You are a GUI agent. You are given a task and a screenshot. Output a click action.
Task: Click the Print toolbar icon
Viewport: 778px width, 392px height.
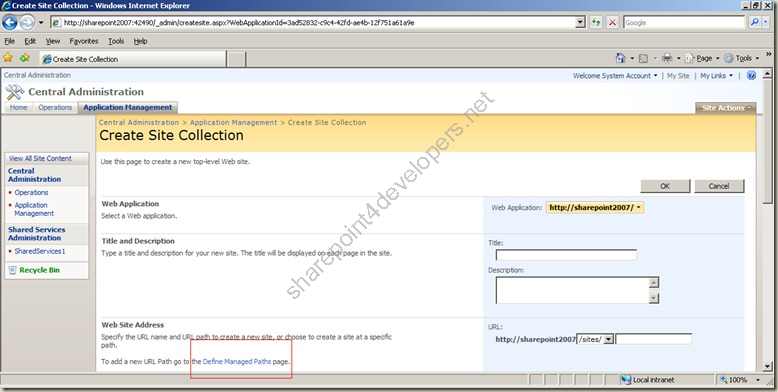click(667, 58)
